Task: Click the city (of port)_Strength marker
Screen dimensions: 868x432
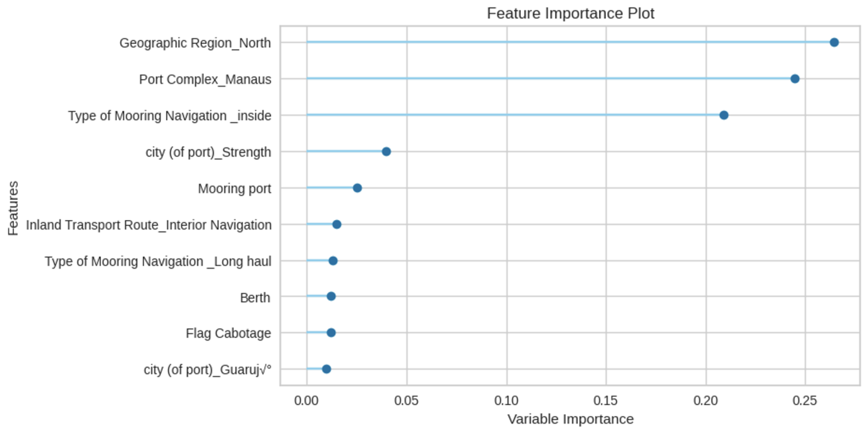Action: (386, 151)
